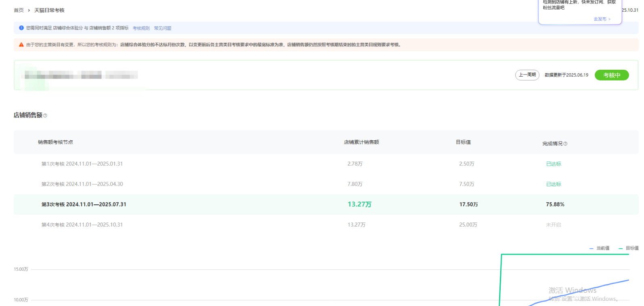Viewport: 644px width, 306px height.
Task: Click the green 考核中 status button
Action: pos(611,75)
